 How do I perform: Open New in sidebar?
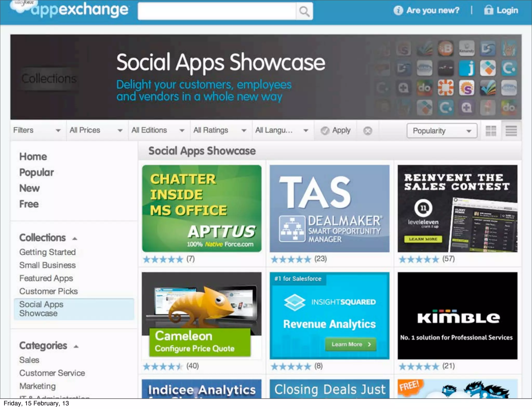pos(30,188)
